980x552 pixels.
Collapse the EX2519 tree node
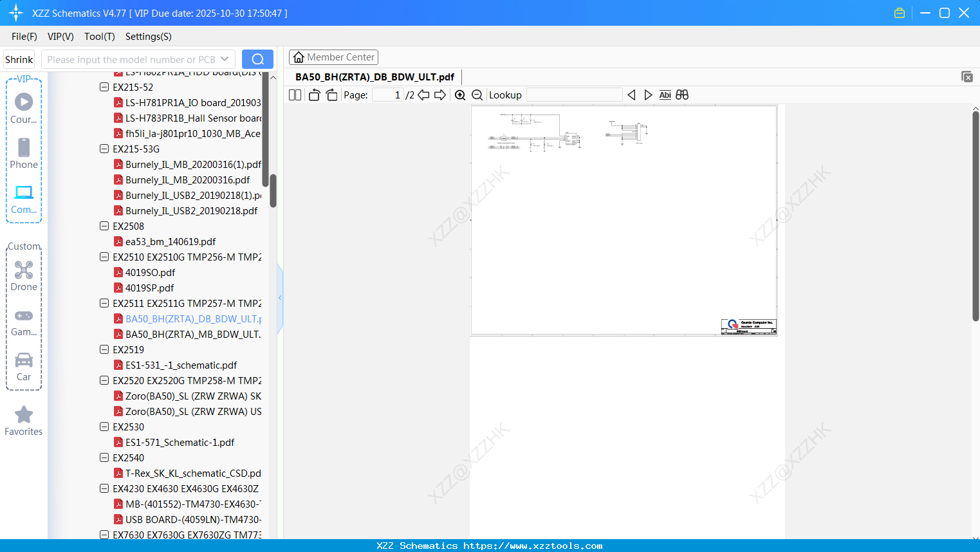pos(104,349)
